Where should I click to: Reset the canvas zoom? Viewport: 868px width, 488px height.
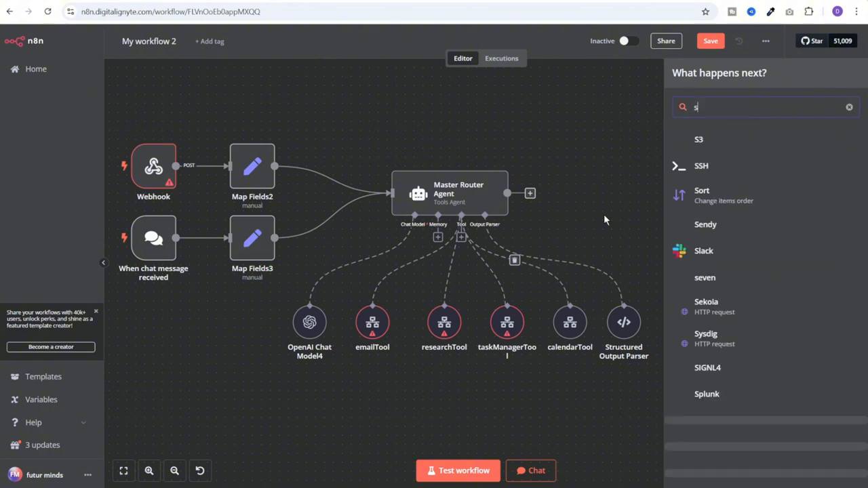200,470
